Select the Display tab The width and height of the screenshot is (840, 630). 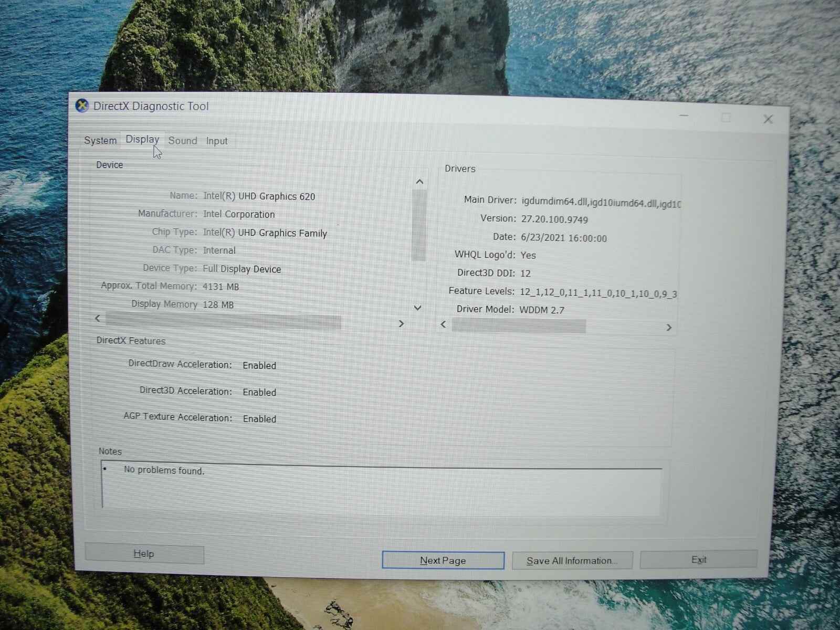[x=142, y=140]
